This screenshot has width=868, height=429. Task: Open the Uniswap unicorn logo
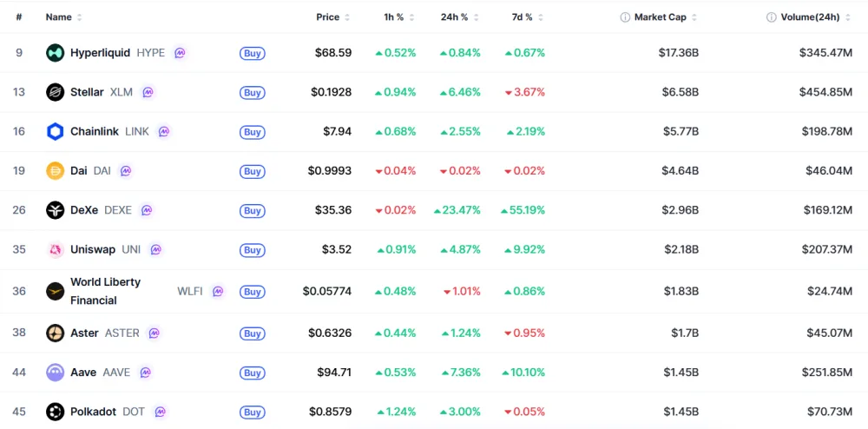point(56,249)
